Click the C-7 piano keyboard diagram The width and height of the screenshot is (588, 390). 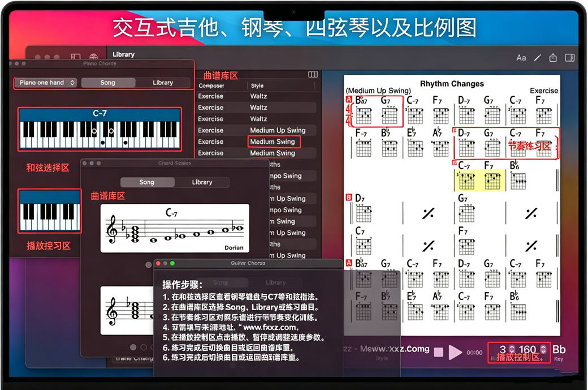point(100,129)
